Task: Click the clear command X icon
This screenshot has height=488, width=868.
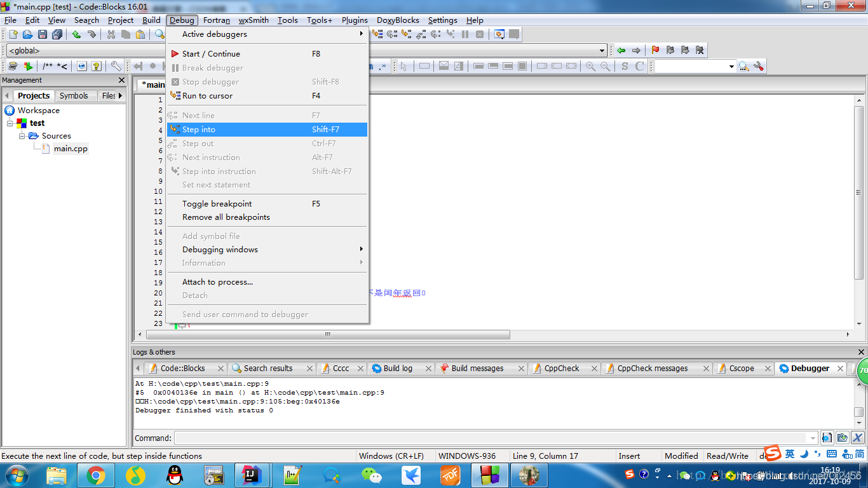Action: (858, 438)
